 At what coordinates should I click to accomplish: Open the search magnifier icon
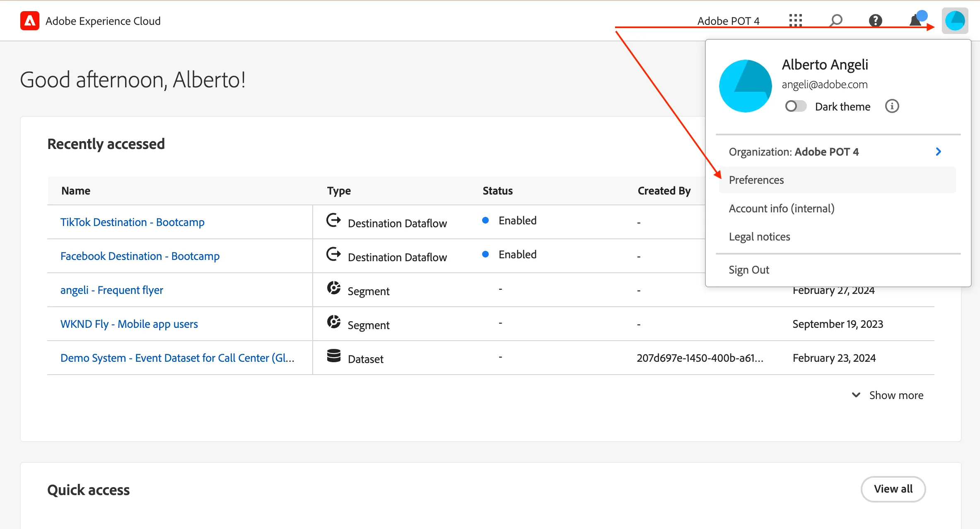pyautogui.click(x=836, y=20)
